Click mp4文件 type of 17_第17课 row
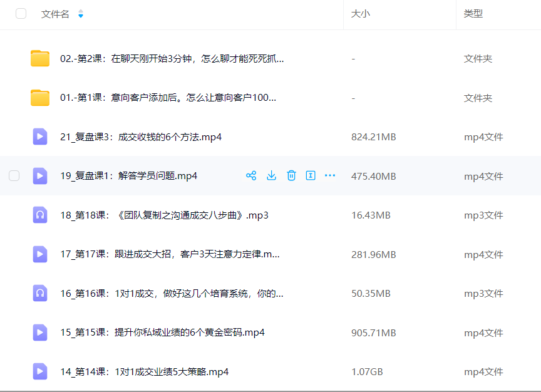The height and width of the screenshot is (392, 541). point(483,255)
